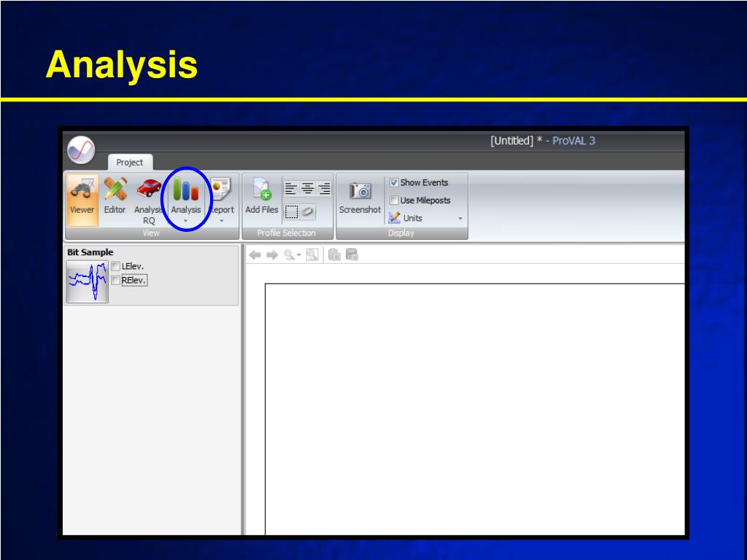Screen dimensions: 747x560
Task: Save the chart with the disk icon
Action: (x=352, y=255)
